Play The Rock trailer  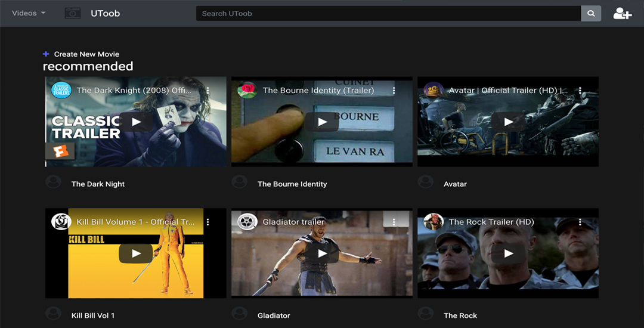click(x=509, y=253)
